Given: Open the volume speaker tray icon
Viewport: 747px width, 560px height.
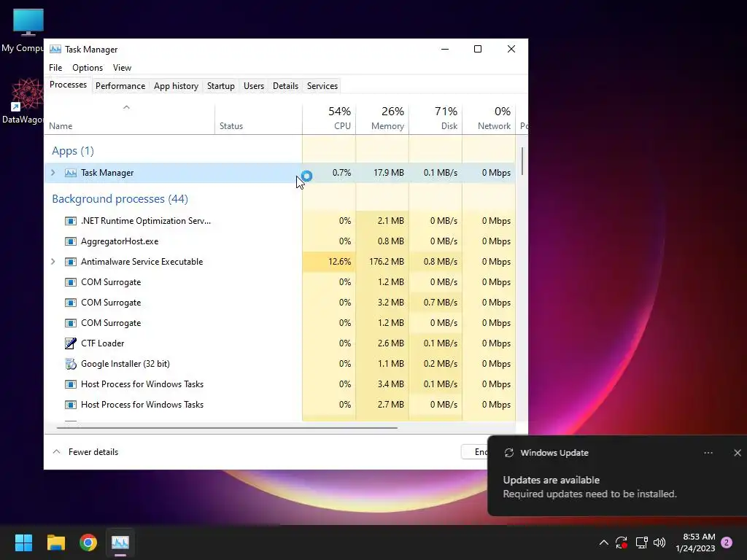Looking at the screenshot, I should pyautogui.click(x=659, y=542).
